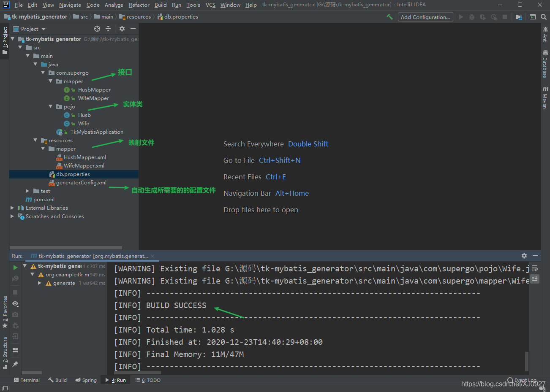
Task: Collapse the java folder arrow
Action: point(35,64)
